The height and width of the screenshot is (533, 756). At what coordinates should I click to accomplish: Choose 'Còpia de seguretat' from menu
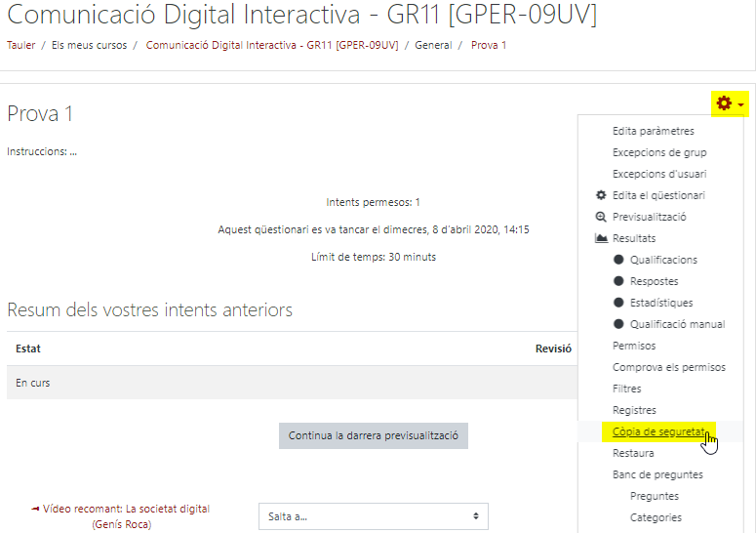click(658, 431)
